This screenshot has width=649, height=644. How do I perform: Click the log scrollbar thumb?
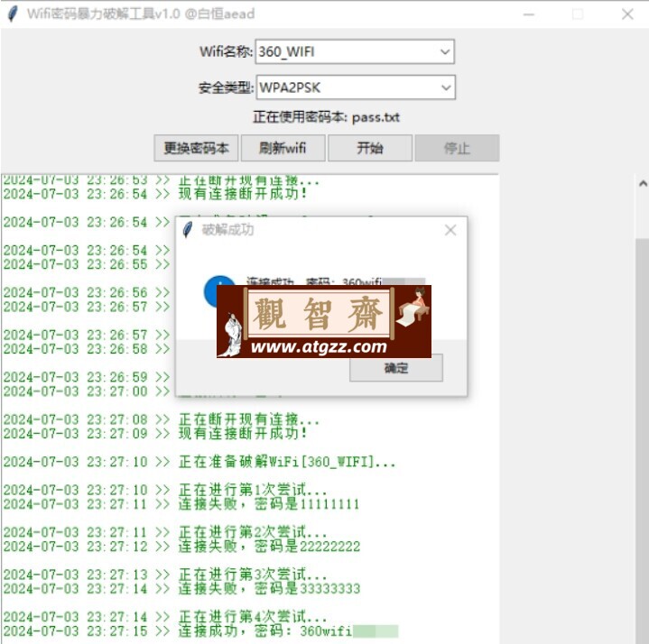(x=643, y=440)
